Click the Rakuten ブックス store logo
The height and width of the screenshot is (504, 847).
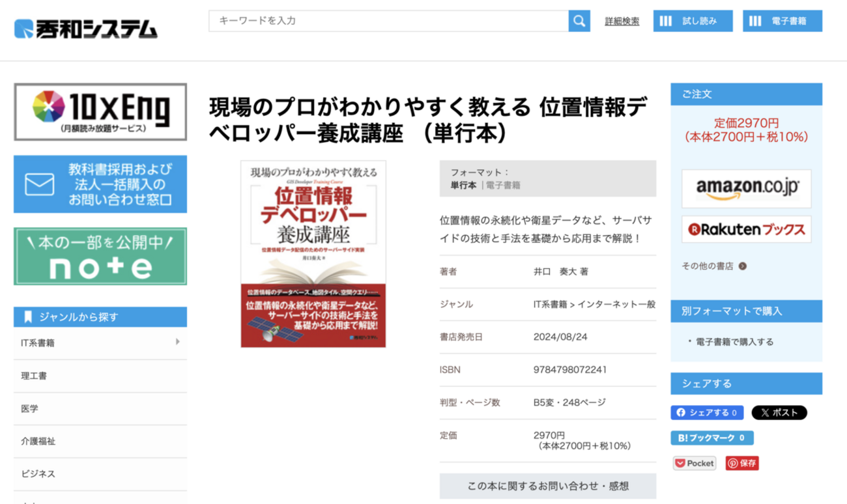[x=745, y=229]
